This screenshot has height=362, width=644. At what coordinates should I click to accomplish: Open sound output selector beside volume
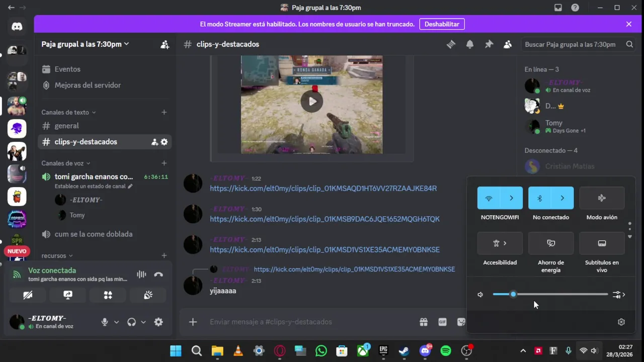[619, 295]
